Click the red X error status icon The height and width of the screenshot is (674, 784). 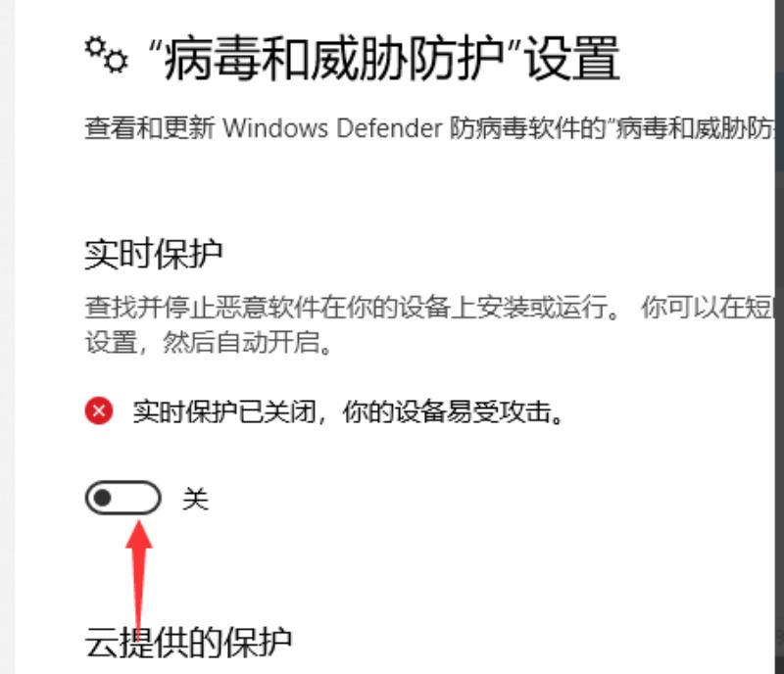pyautogui.click(x=99, y=411)
